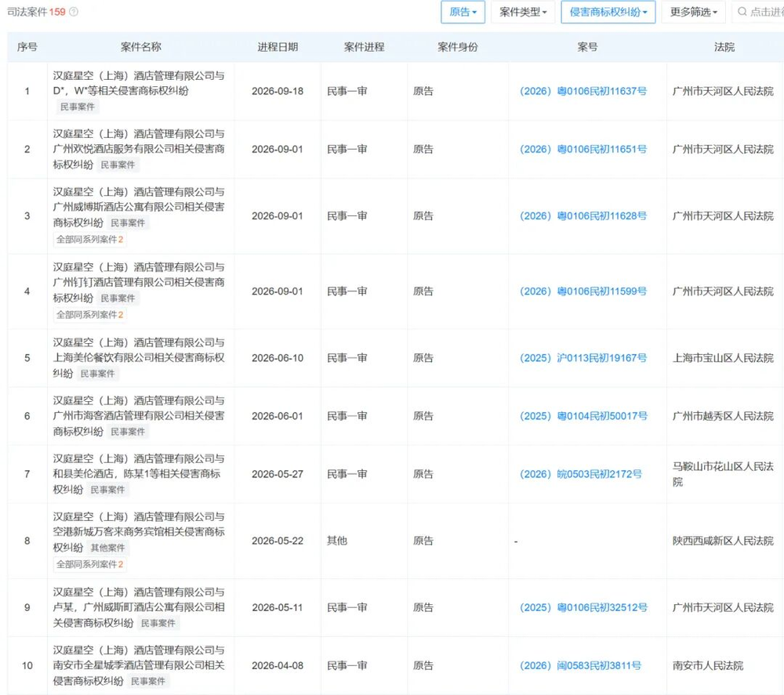Select case name with 广州市海客酒店管理有限公司
The width and height of the screenshot is (784, 695).
[x=139, y=416]
